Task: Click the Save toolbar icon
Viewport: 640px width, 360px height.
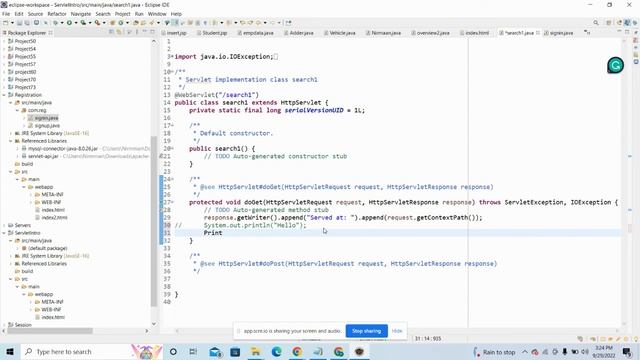Action: (19, 23)
